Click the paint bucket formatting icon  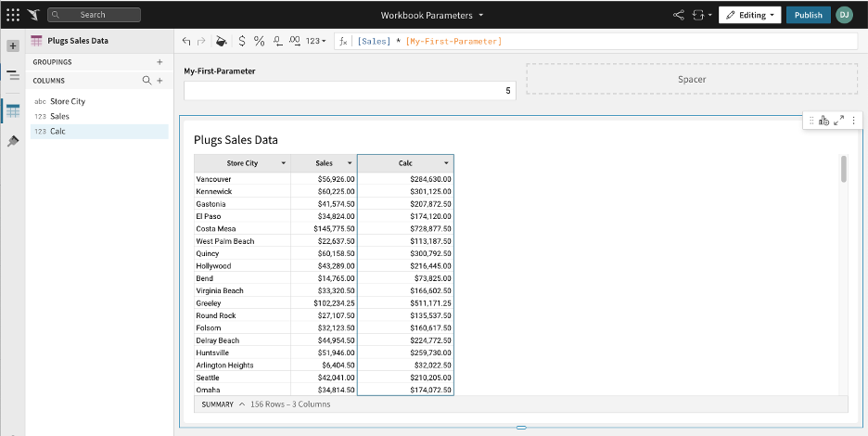coord(221,41)
